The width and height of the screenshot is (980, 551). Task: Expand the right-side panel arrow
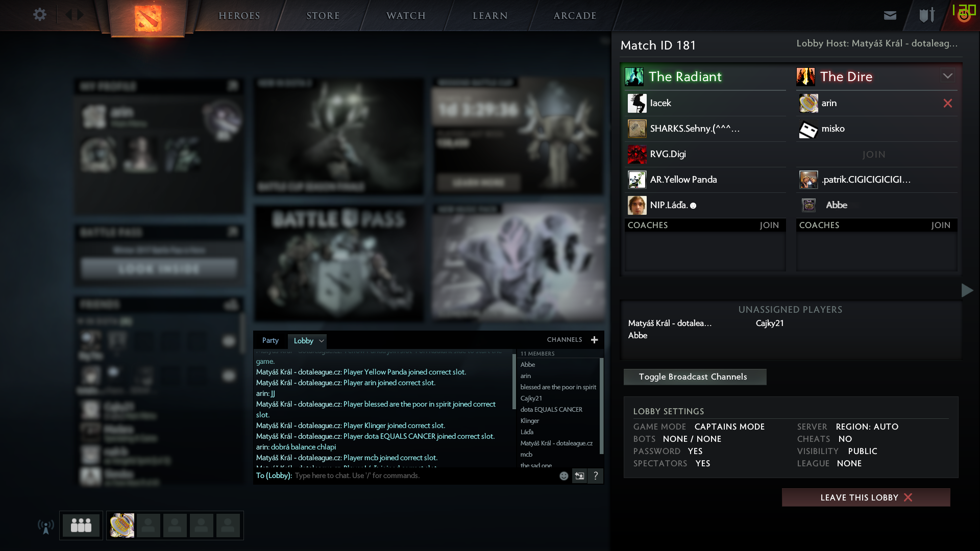tap(967, 290)
